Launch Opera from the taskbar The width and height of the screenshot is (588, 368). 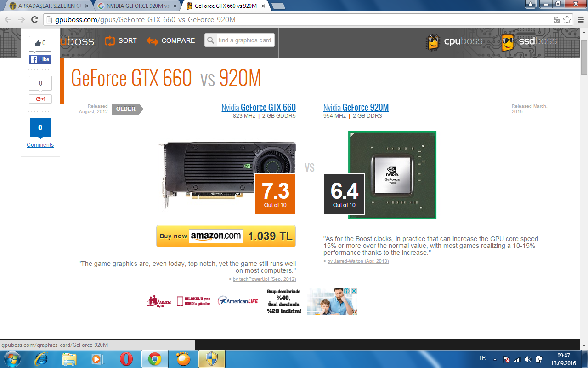coord(126,359)
